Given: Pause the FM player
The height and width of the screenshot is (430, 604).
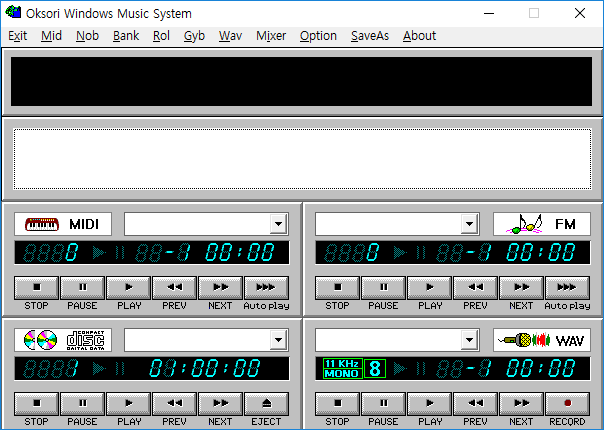Looking at the screenshot, I should pyautogui.click(x=383, y=287).
